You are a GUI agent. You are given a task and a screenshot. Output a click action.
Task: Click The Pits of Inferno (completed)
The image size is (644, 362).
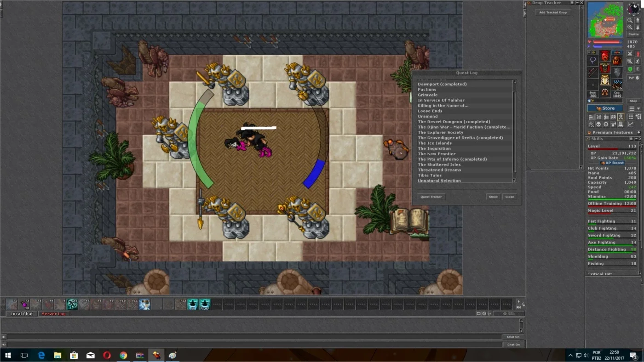click(x=465, y=159)
